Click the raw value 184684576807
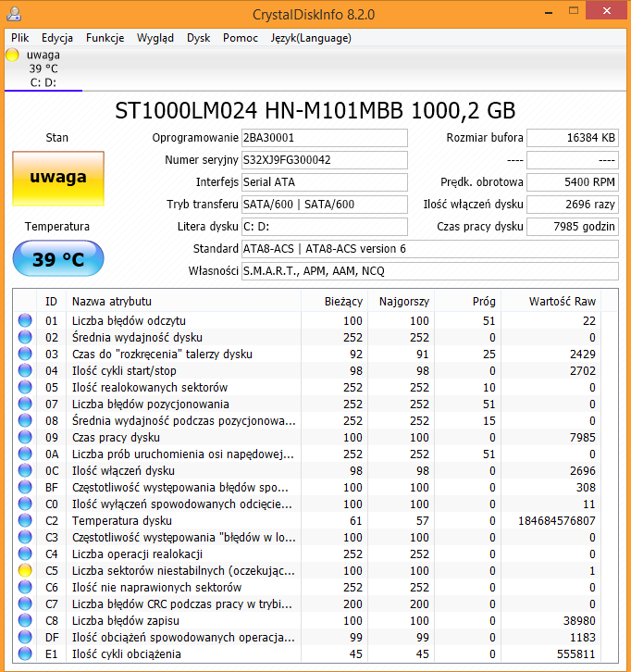This screenshot has height=672, width=631. click(x=556, y=521)
